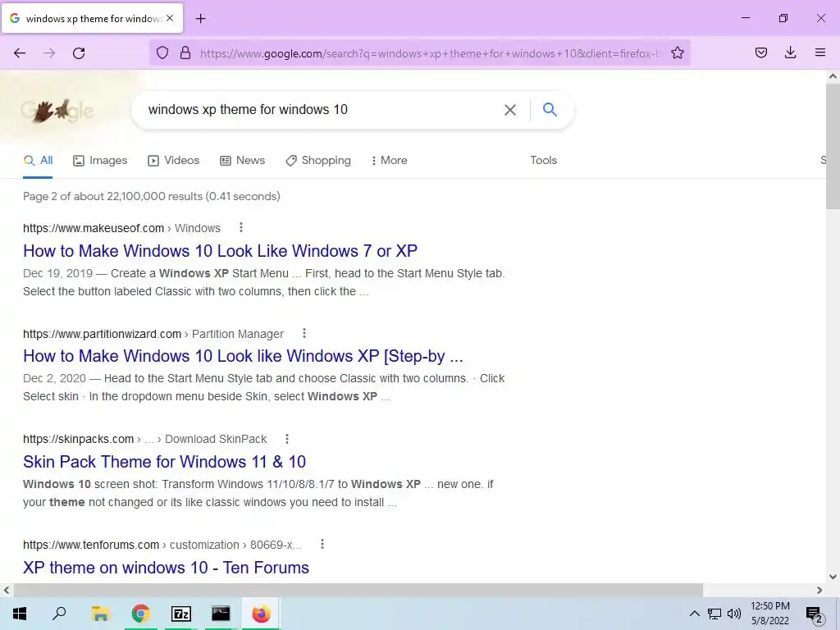840x630 pixels.
Task: Go back to the previous page
Action: pyautogui.click(x=20, y=53)
